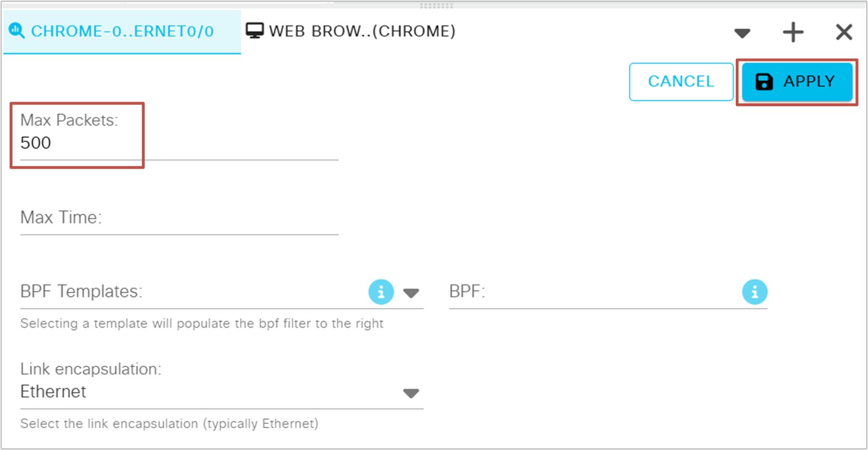868x450 pixels.
Task: Click the info icon beside BPF field
Action: (x=755, y=292)
